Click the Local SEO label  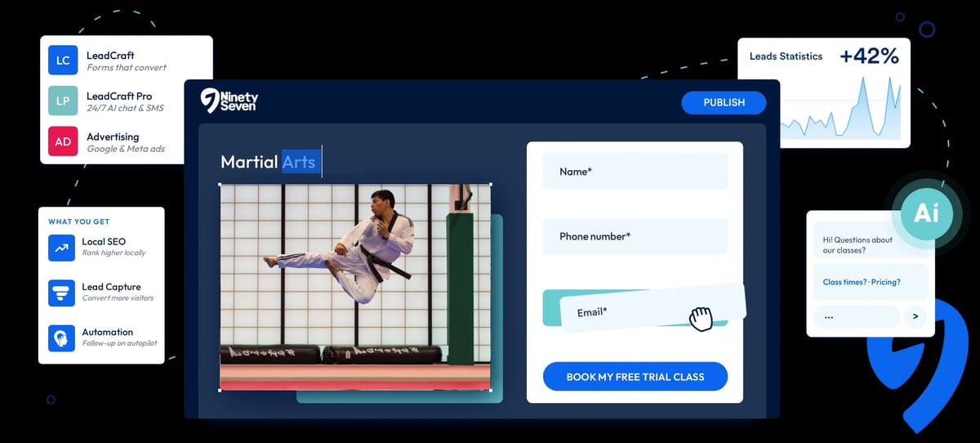click(x=104, y=242)
